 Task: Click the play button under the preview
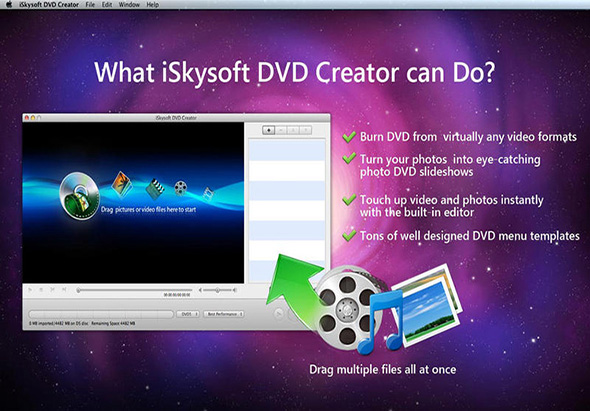coord(30,290)
